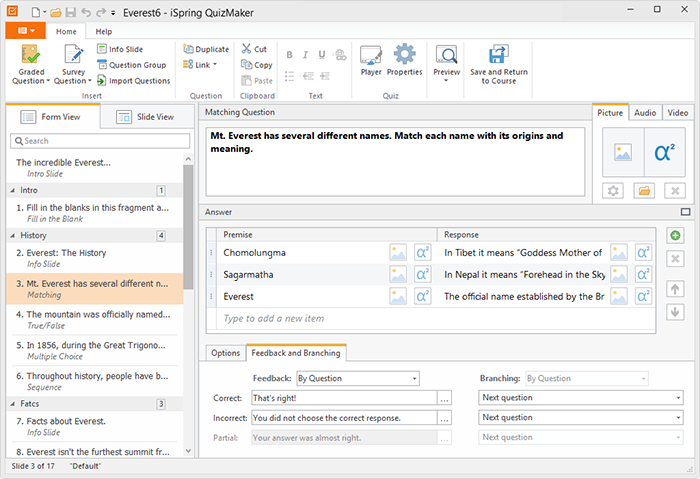The width and height of the screenshot is (700, 479).
Task: Open the Link dropdown
Action: 200,65
